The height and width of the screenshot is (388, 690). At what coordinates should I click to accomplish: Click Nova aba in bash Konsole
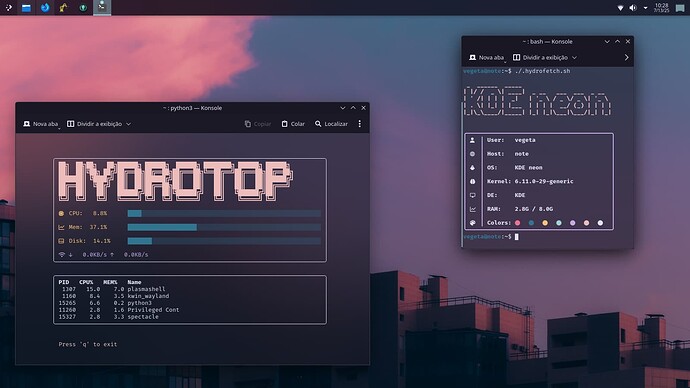coord(486,58)
